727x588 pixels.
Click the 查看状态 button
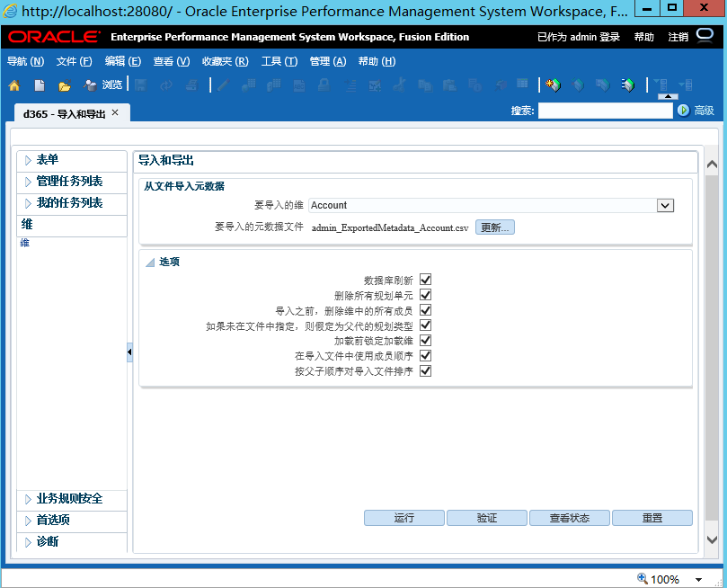pos(570,518)
